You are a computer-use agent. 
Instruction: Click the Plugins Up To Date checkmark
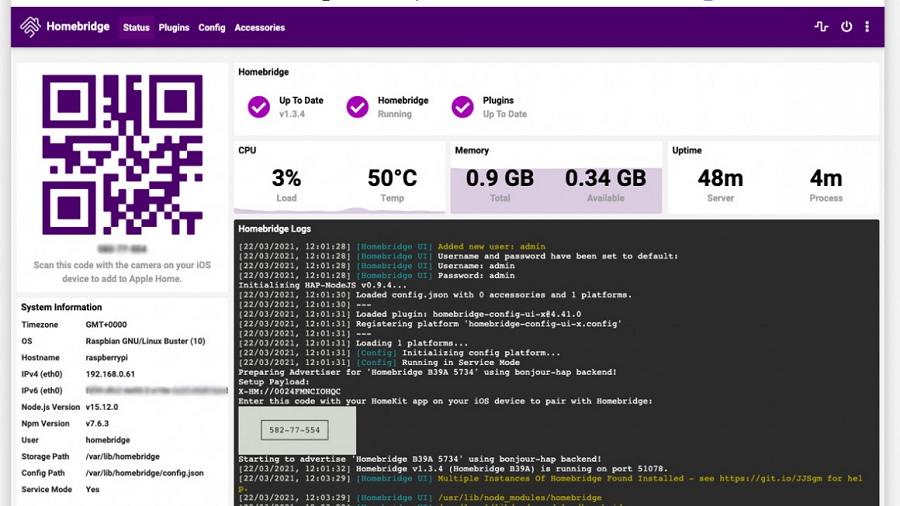pyautogui.click(x=462, y=107)
